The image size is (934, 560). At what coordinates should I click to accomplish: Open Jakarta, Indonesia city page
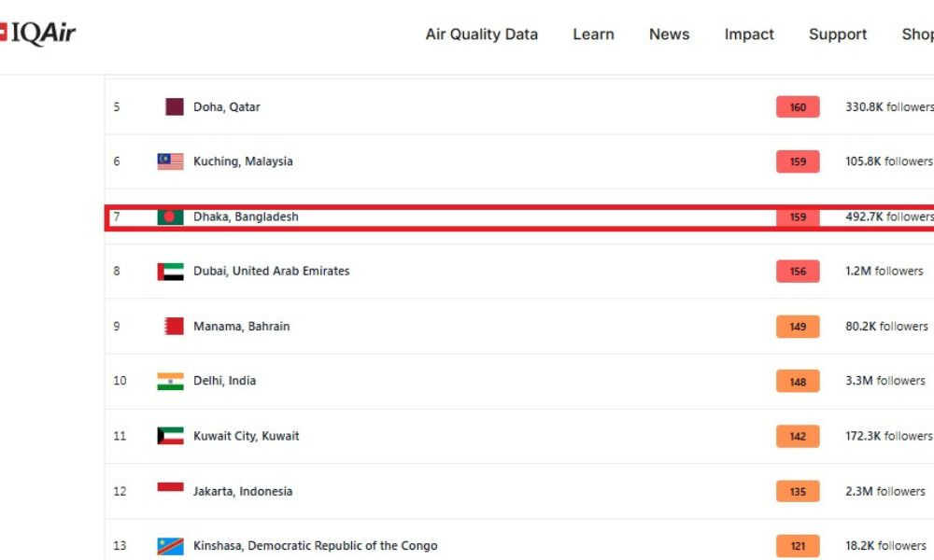coord(243,492)
